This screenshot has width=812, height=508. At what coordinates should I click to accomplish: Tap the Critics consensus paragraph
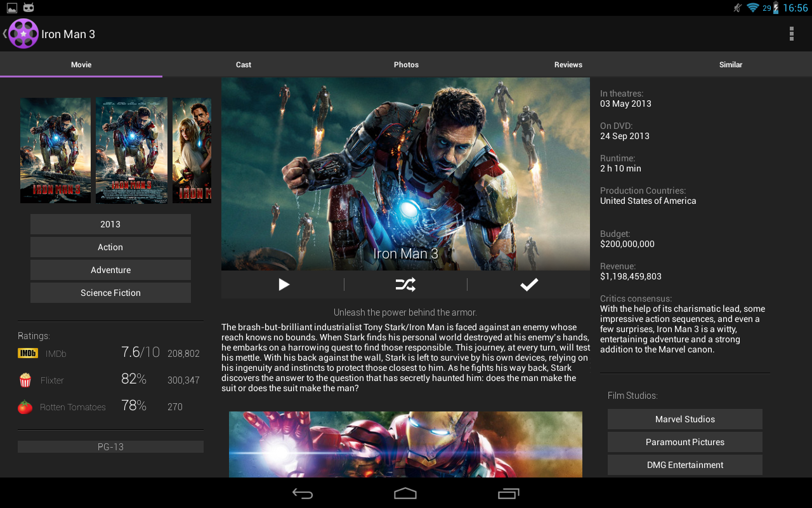click(x=683, y=329)
